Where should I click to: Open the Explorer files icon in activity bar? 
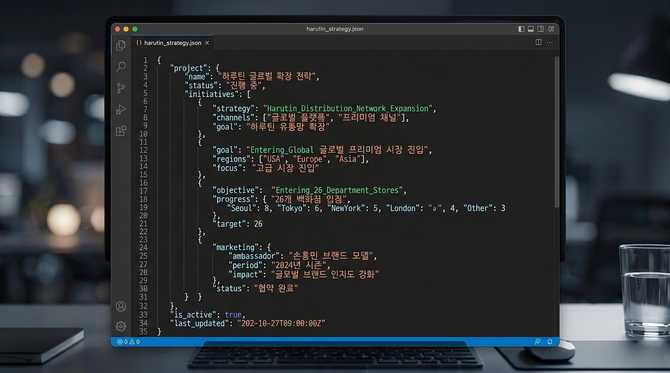click(x=121, y=45)
